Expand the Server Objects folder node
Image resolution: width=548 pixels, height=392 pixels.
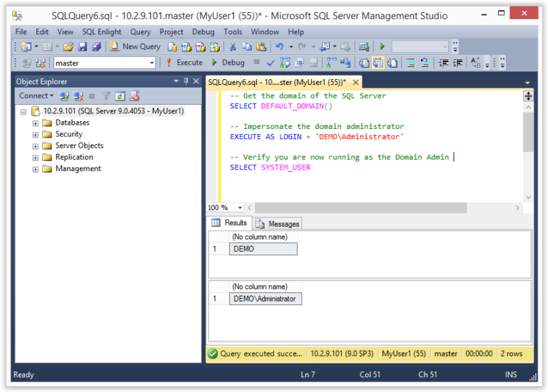pos(35,146)
